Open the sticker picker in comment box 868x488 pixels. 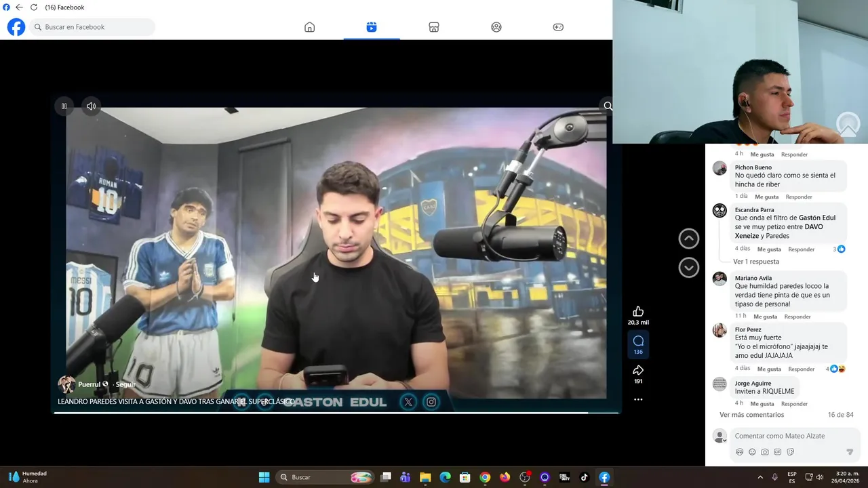click(791, 452)
